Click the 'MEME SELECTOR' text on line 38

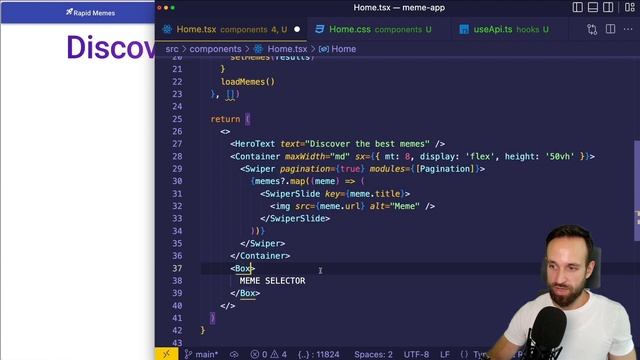(272, 281)
